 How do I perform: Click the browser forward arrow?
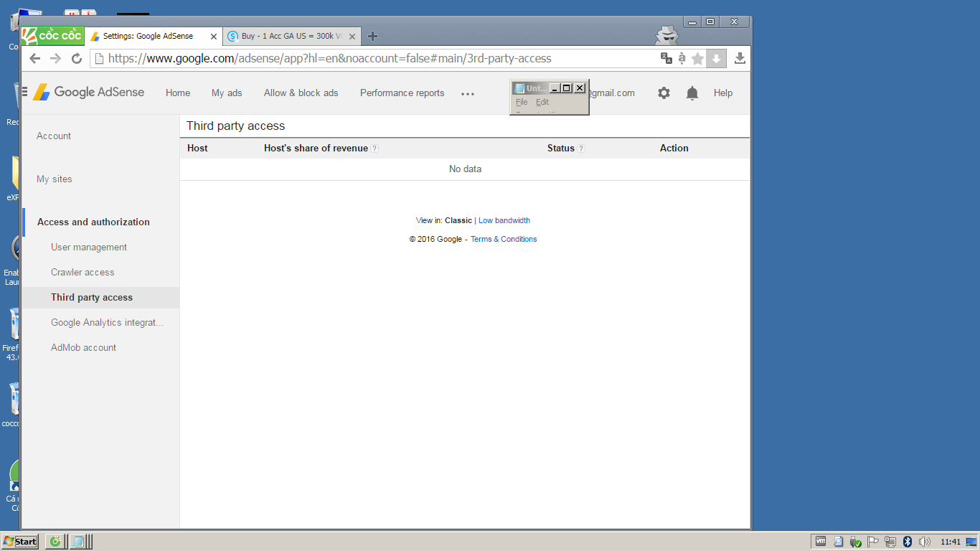point(55,59)
